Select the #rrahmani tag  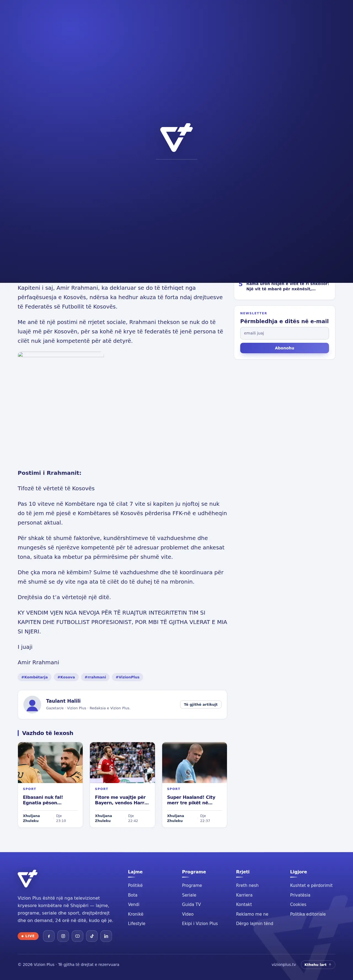(95, 677)
